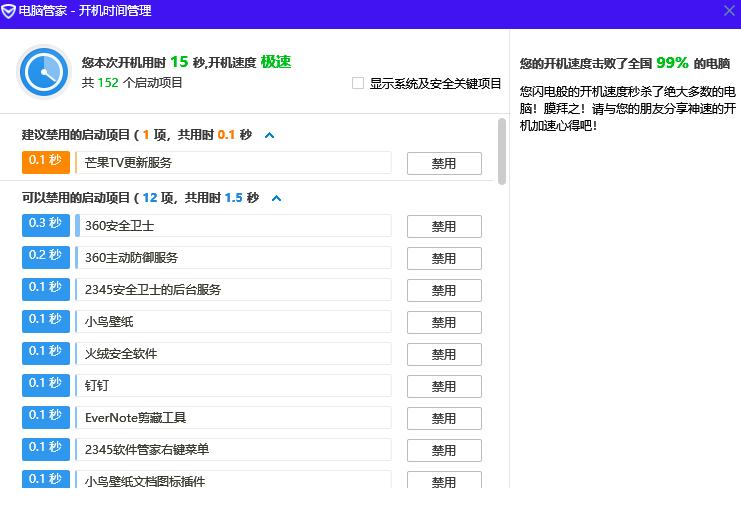Select the 钉钉 row text

tap(97, 386)
